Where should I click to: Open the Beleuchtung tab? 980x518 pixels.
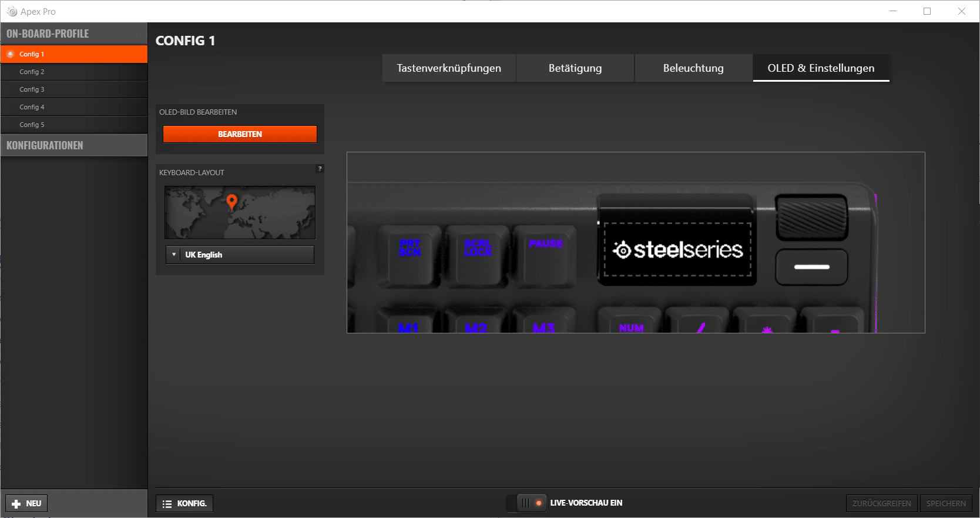[693, 68]
